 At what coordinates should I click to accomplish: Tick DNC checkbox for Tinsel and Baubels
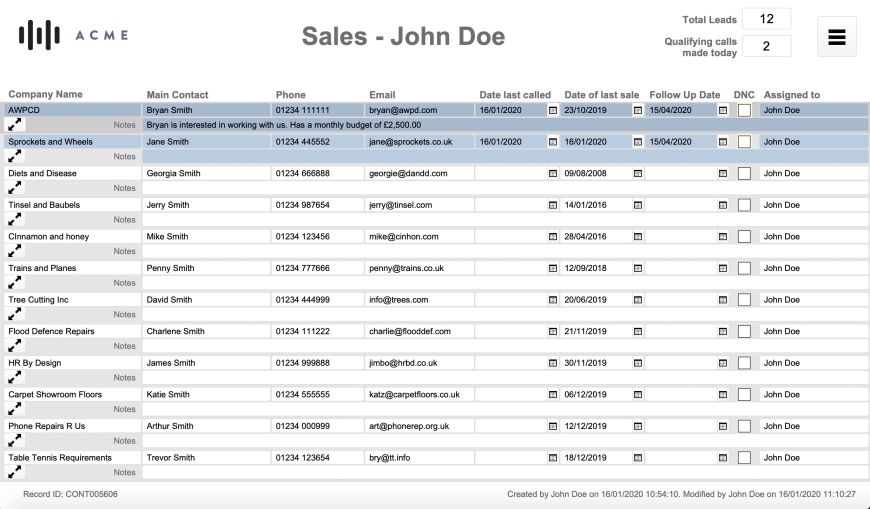click(744, 205)
